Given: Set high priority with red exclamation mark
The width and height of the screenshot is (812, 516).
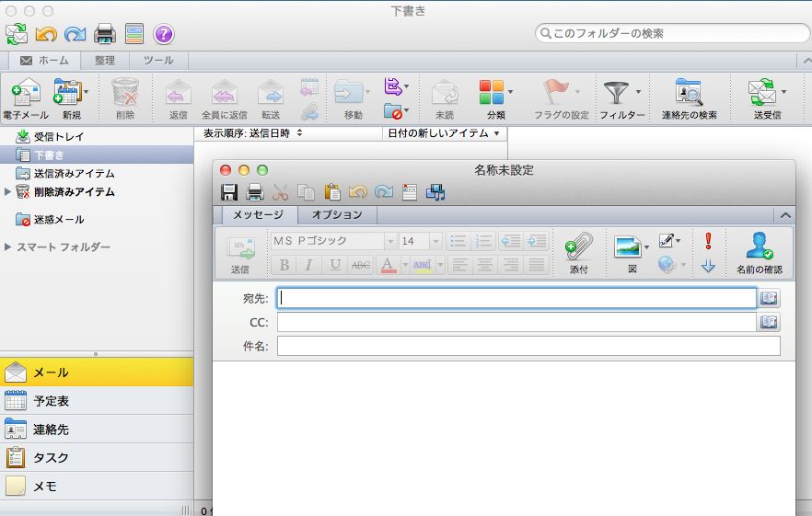Looking at the screenshot, I should pos(709,241).
